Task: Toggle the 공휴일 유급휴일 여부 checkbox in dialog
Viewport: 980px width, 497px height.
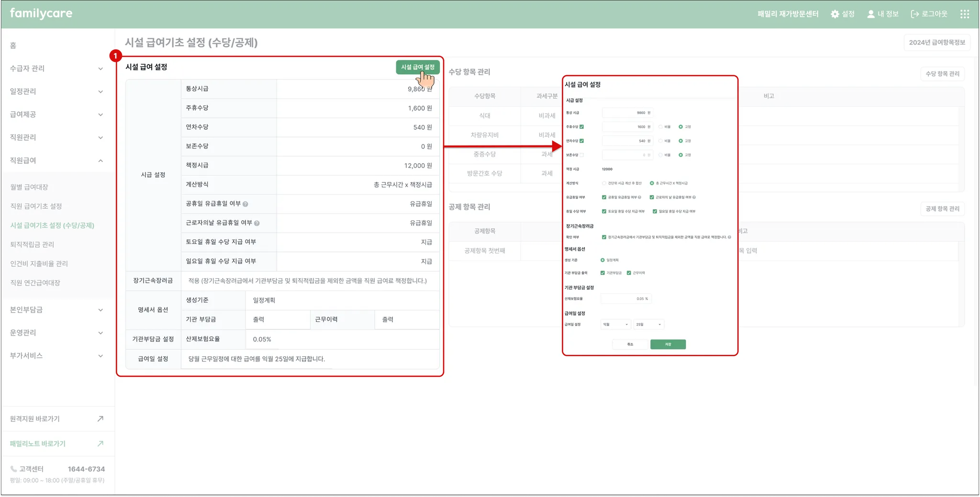Action: click(x=604, y=197)
